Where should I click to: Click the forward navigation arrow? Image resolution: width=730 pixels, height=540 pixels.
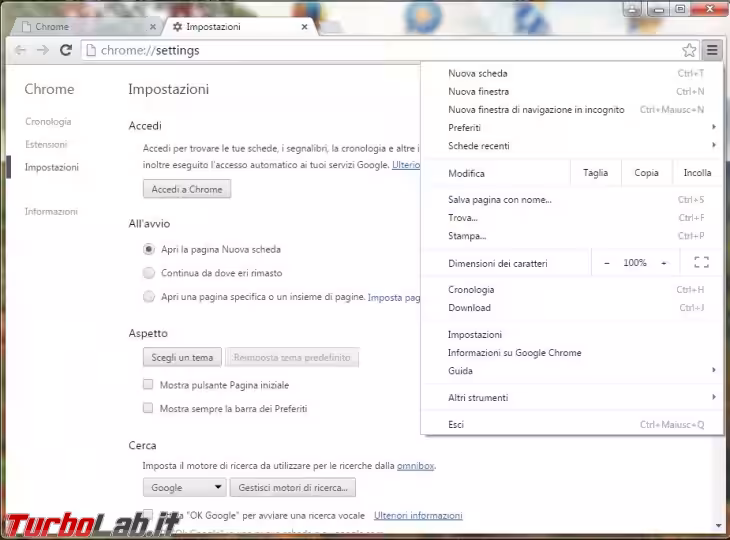[x=42, y=50]
